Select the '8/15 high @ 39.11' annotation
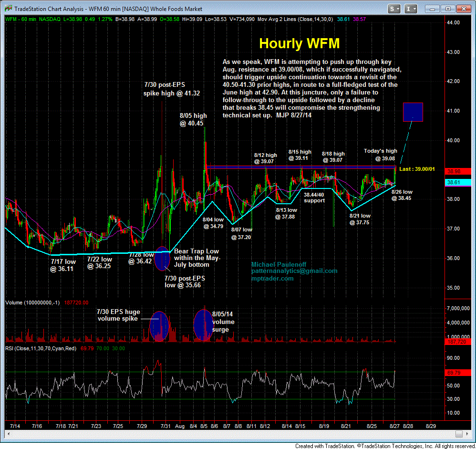Screen dimensions: 476x449 [300, 155]
